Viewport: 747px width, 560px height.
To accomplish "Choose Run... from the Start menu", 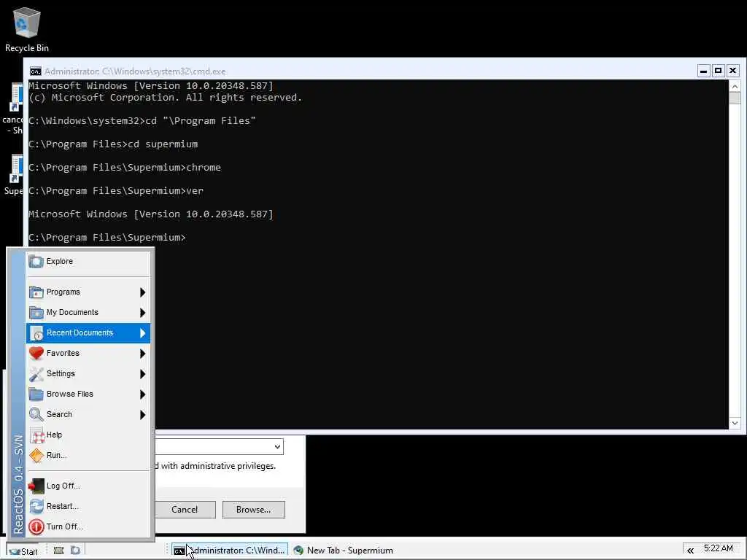I will 88,455.
